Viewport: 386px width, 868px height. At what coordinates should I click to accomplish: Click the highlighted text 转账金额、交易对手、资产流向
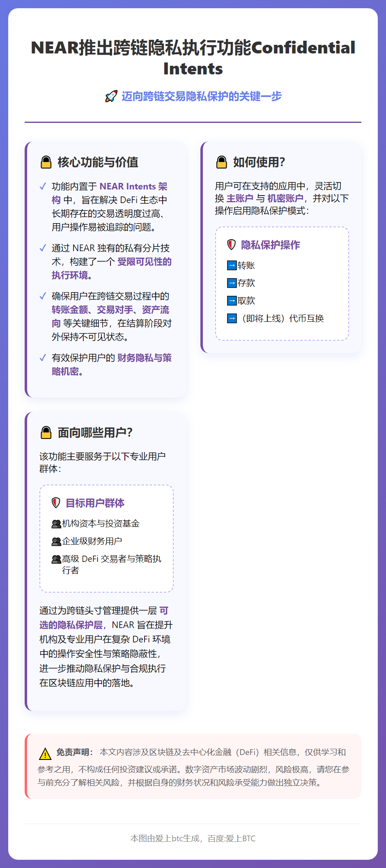tap(110, 316)
